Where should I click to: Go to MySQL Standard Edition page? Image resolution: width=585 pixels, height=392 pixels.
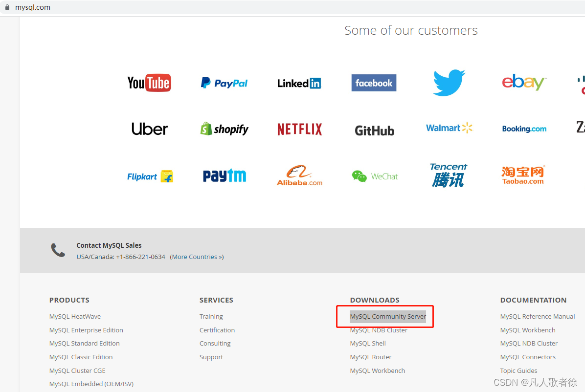coord(84,343)
